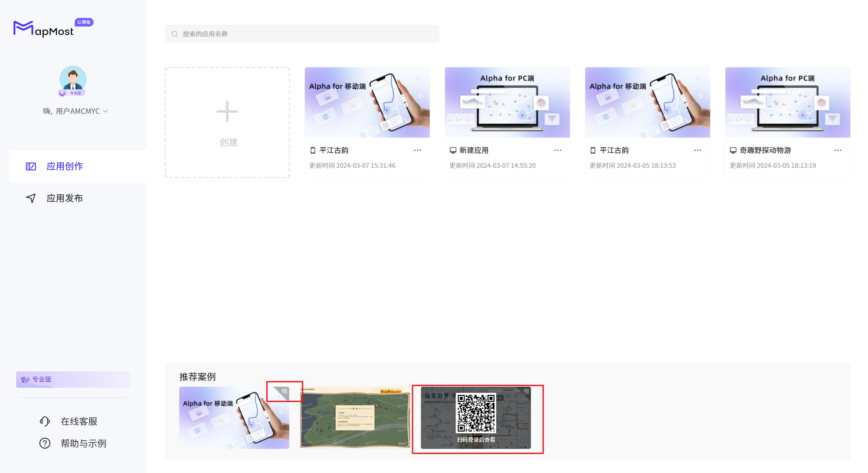Open more options for 平江古韵 updated 18:13:53

[698, 150]
